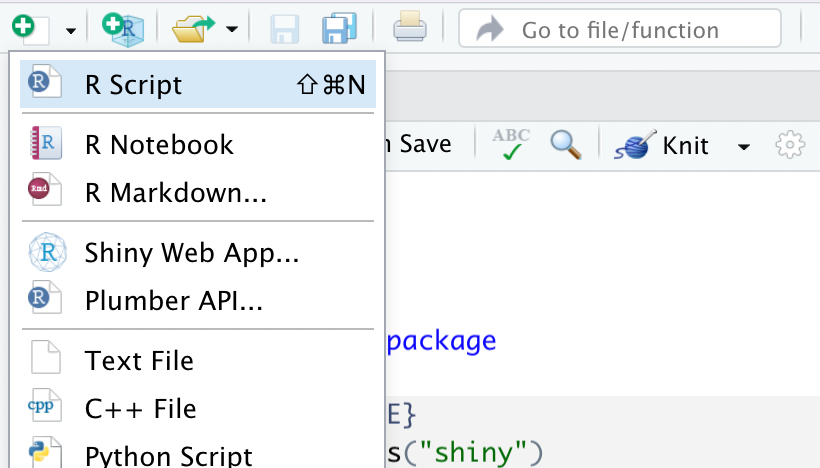Click the Save All documents icon
This screenshot has width=820, height=468.
339,29
